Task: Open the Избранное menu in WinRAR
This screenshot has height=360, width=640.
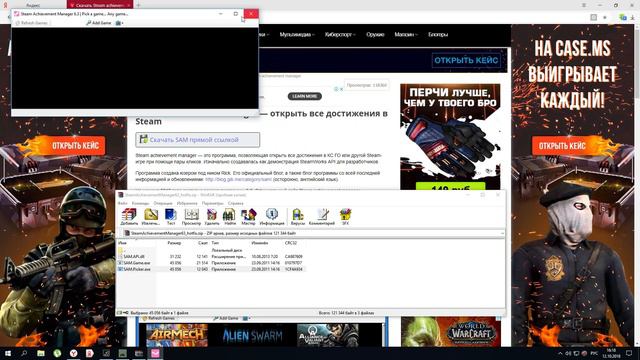Action: [187, 203]
